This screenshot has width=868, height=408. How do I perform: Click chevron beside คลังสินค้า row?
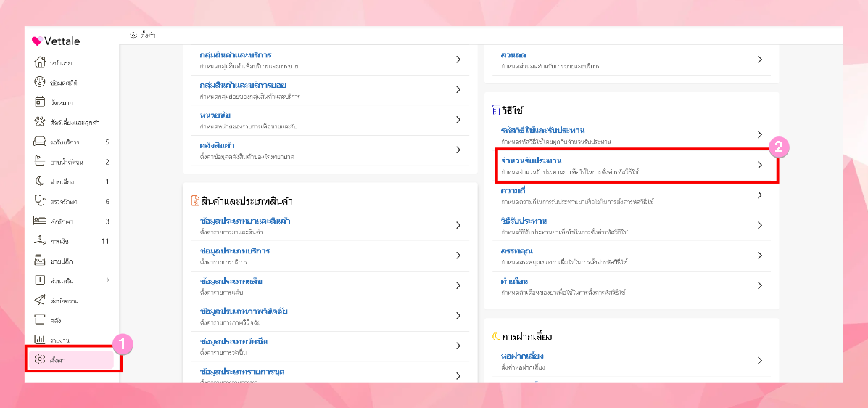(x=458, y=150)
